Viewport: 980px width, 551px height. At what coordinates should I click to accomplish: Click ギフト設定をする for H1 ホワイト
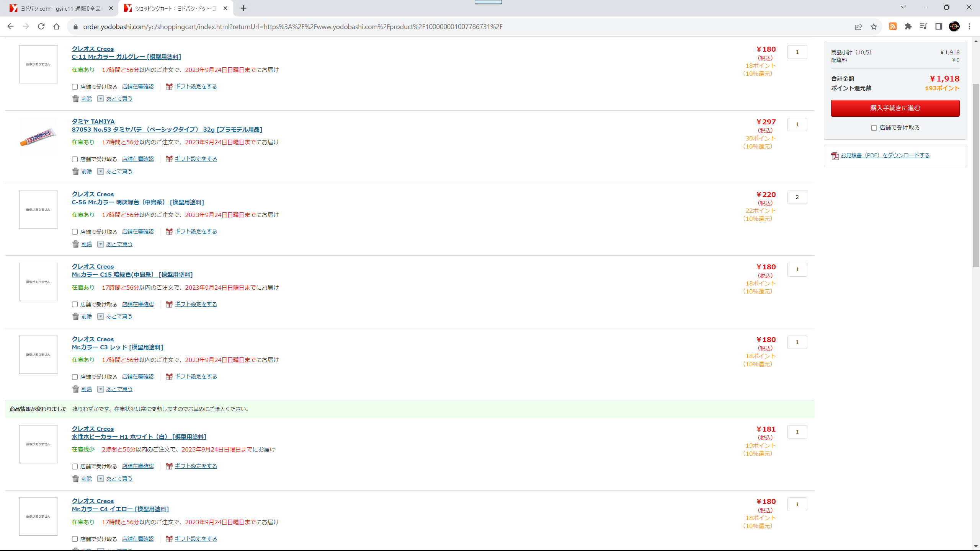(196, 466)
